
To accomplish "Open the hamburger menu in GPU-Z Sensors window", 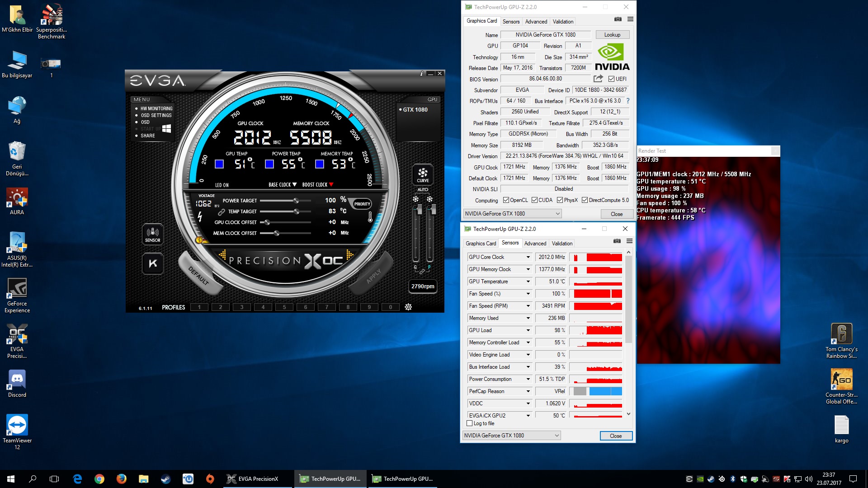I will pyautogui.click(x=629, y=241).
